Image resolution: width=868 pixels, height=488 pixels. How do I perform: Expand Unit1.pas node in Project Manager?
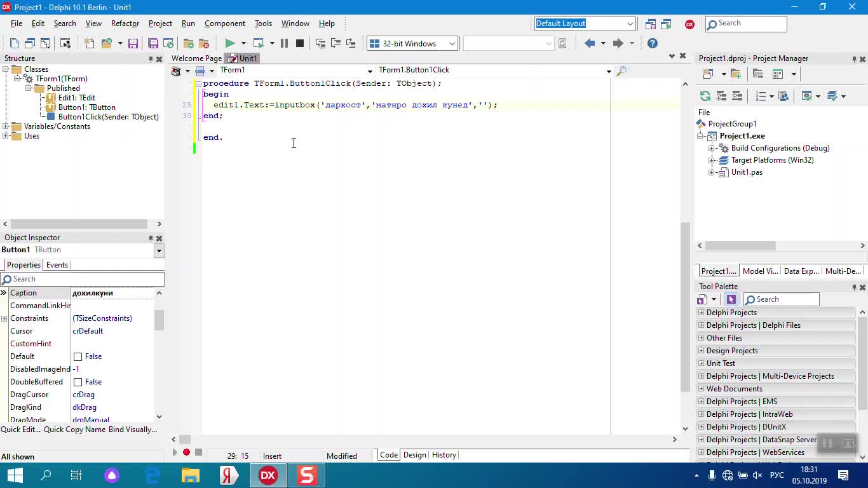point(712,172)
